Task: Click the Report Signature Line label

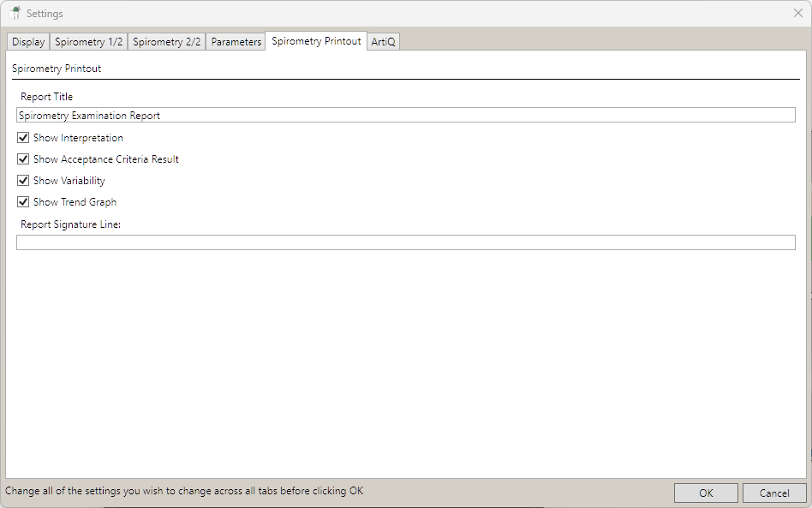Action: tap(71, 224)
